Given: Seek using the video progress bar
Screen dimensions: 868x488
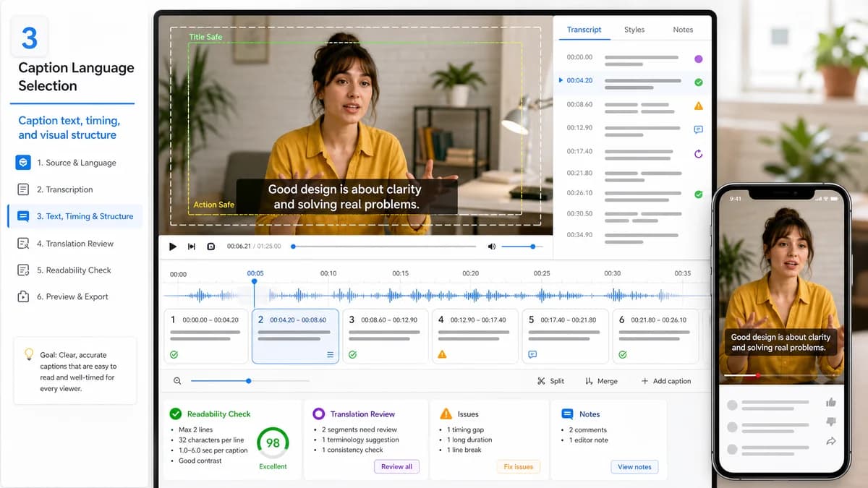Looking at the screenshot, I should pyautogui.click(x=384, y=247).
